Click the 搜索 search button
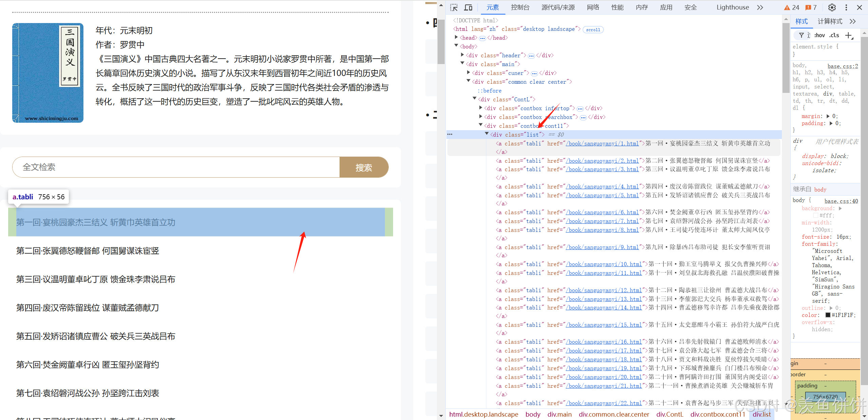Image resolution: width=868 pixels, height=420 pixels. pos(364,167)
